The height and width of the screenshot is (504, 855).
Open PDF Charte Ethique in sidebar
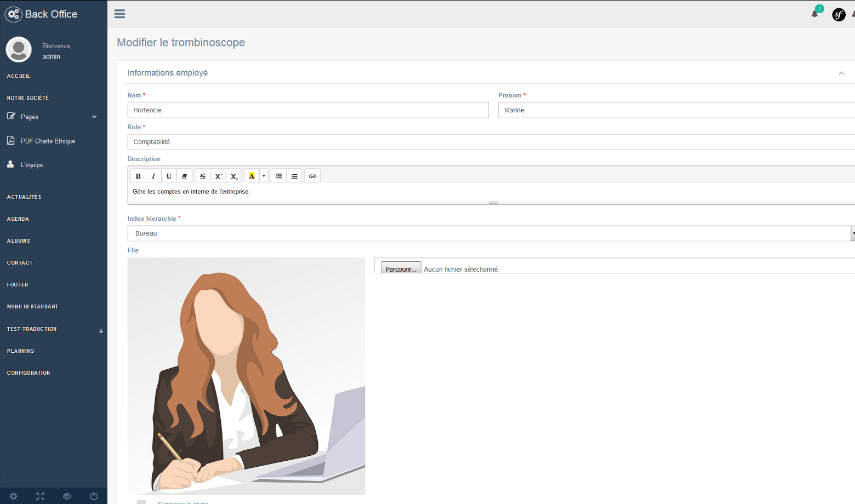pos(48,141)
